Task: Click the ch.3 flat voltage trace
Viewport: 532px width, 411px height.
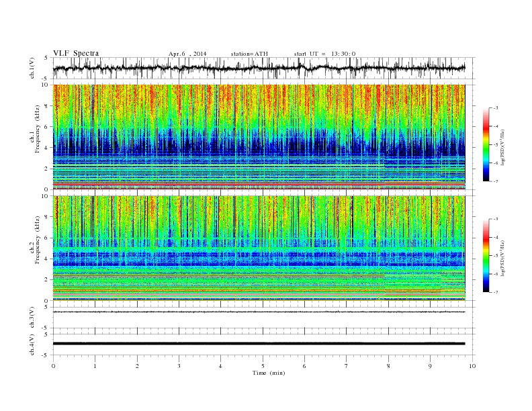Action: click(259, 312)
